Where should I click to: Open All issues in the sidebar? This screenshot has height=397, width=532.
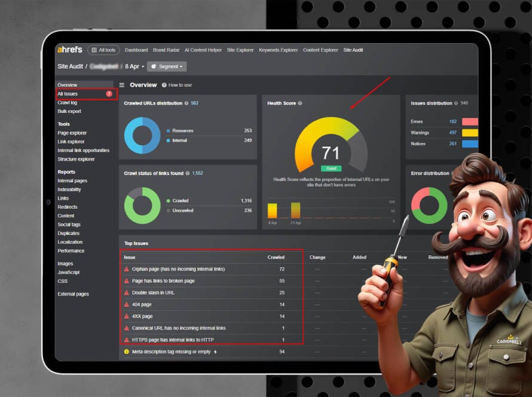[68, 94]
